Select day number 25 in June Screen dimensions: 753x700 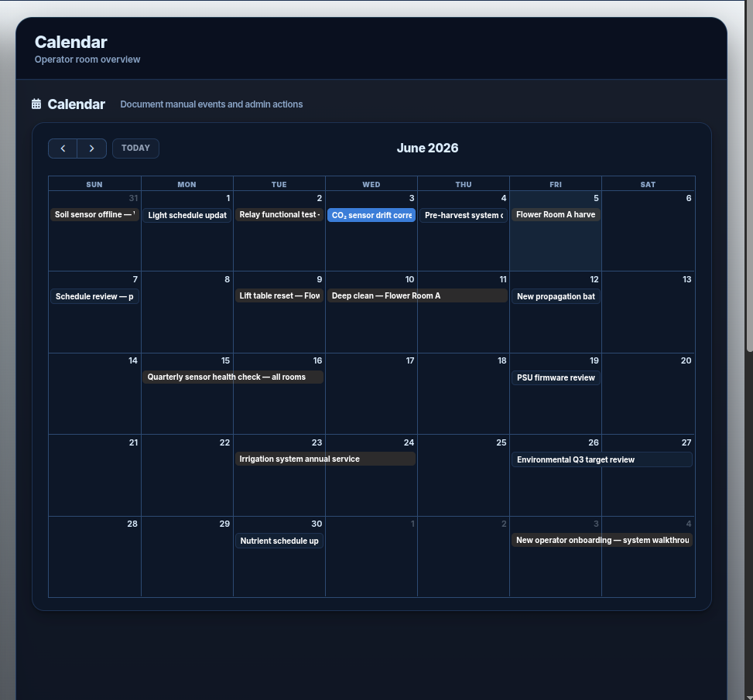point(501,442)
